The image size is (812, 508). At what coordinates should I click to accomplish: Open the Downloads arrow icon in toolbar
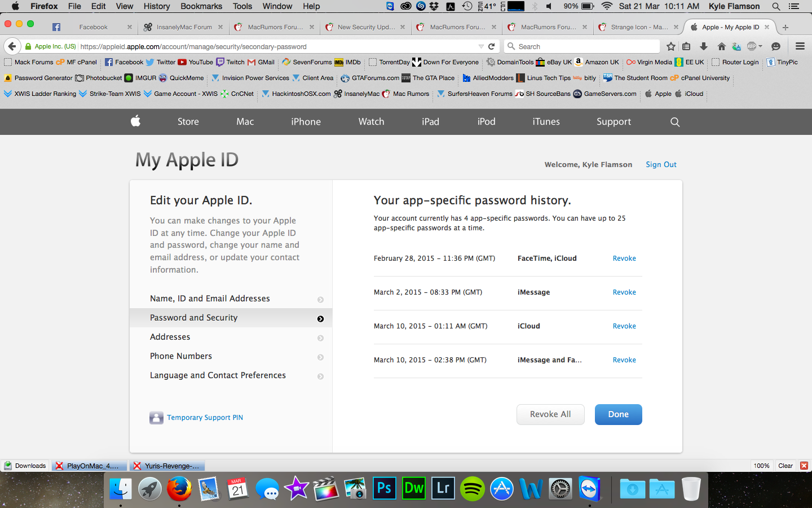[x=704, y=46]
